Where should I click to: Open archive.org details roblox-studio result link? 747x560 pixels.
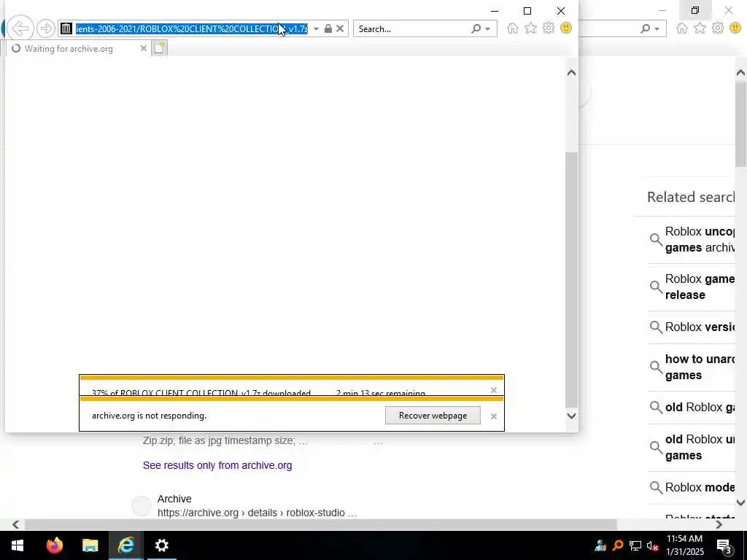257,513
